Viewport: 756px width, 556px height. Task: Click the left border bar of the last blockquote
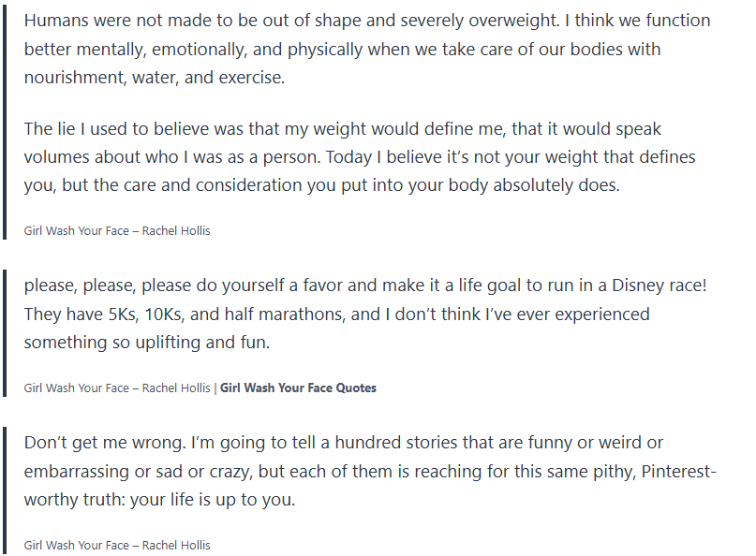[6, 489]
